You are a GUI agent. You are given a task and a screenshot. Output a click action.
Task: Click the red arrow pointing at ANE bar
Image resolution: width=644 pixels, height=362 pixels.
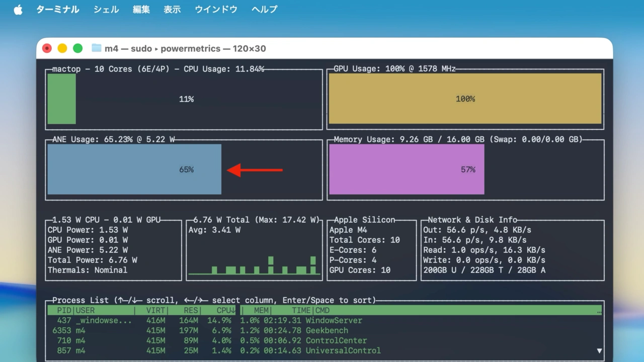pyautogui.click(x=255, y=170)
